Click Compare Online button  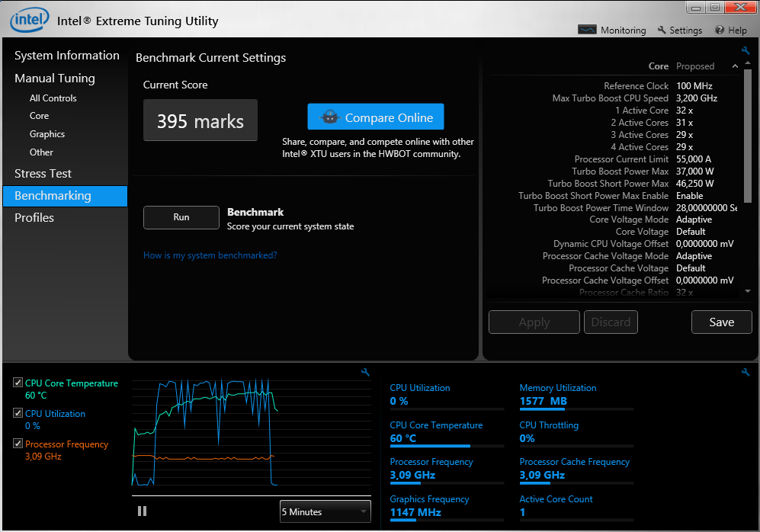point(376,117)
